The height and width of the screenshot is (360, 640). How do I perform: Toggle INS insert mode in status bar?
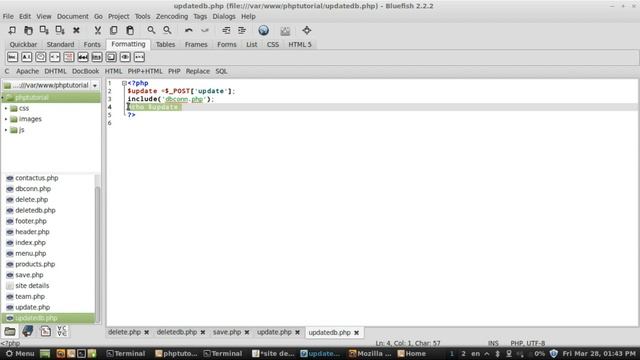pos(493,343)
